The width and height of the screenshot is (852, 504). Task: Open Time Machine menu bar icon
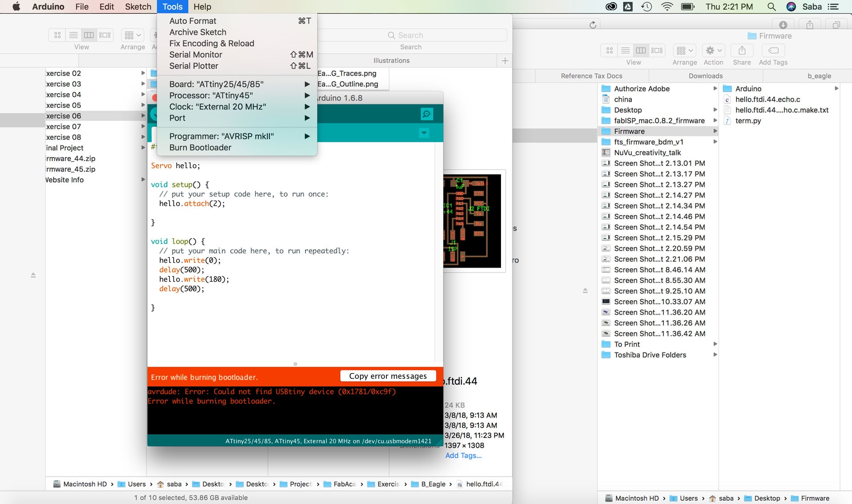646,7
